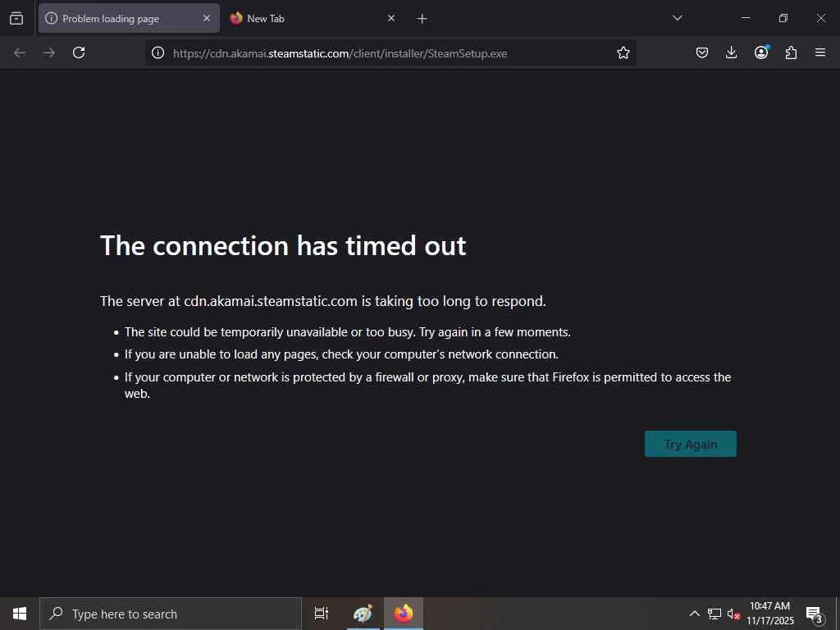Open the Firefox application hamburger menu
Screen dimensions: 840x630
[820, 52]
